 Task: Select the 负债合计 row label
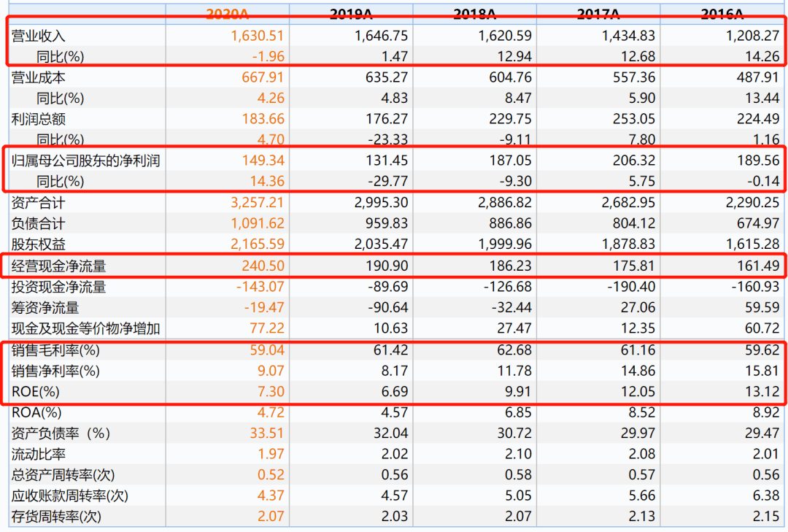[x=39, y=224]
